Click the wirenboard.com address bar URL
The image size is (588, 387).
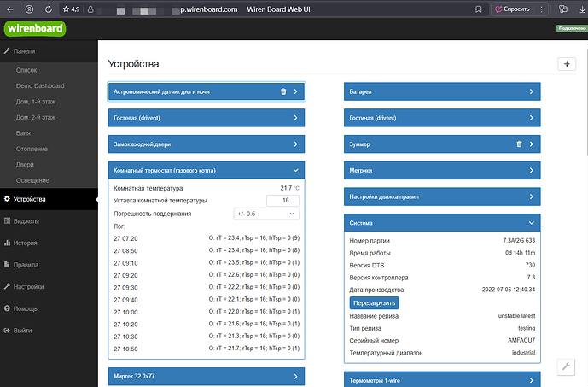(208, 9)
